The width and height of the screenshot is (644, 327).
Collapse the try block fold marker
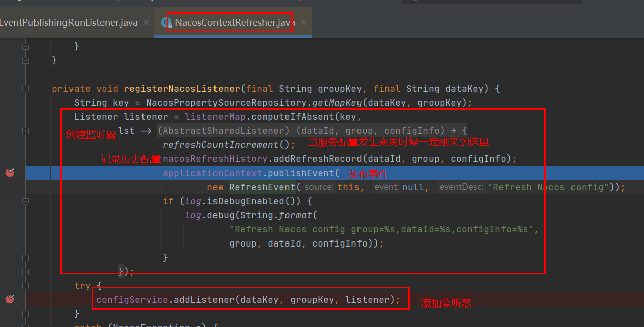pos(25,286)
